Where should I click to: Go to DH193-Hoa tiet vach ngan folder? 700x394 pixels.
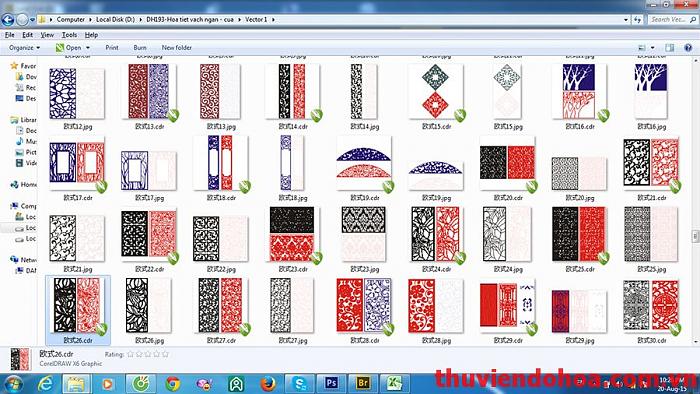(190, 20)
